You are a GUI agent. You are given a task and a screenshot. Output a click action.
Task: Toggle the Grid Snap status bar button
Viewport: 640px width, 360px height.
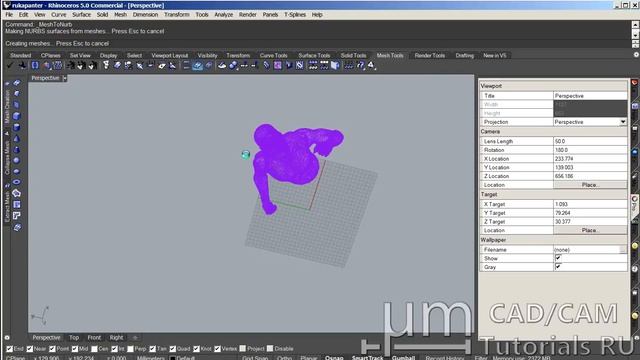255,358
